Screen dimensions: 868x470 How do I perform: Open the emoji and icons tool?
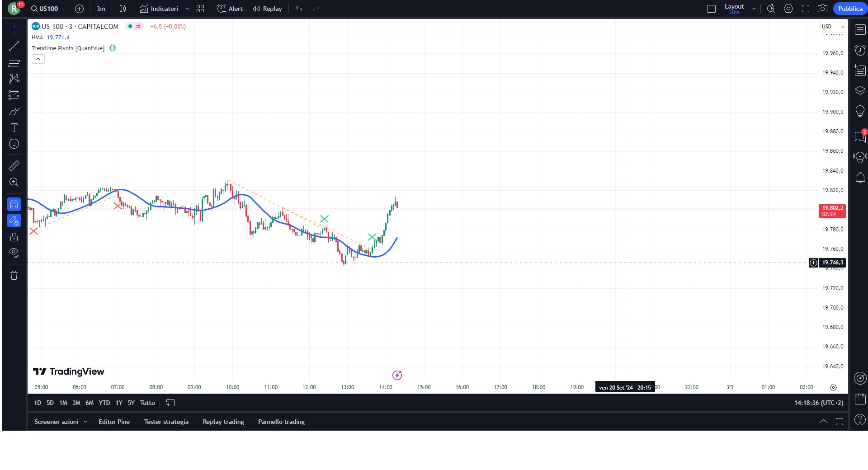tap(14, 144)
